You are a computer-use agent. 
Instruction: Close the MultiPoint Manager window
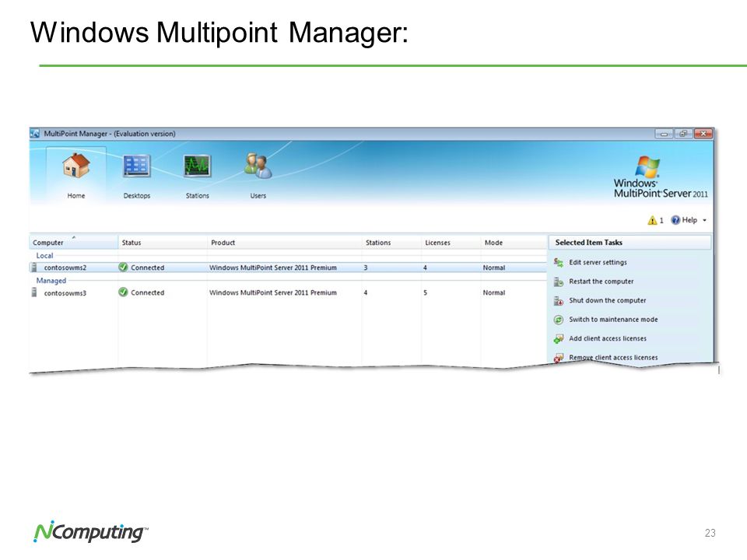point(703,134)
